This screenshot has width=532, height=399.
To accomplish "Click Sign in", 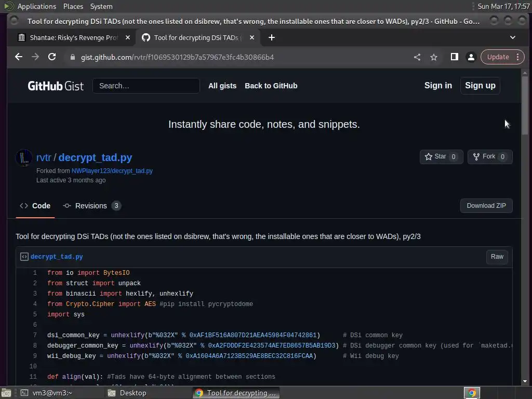I will [438, 86].
